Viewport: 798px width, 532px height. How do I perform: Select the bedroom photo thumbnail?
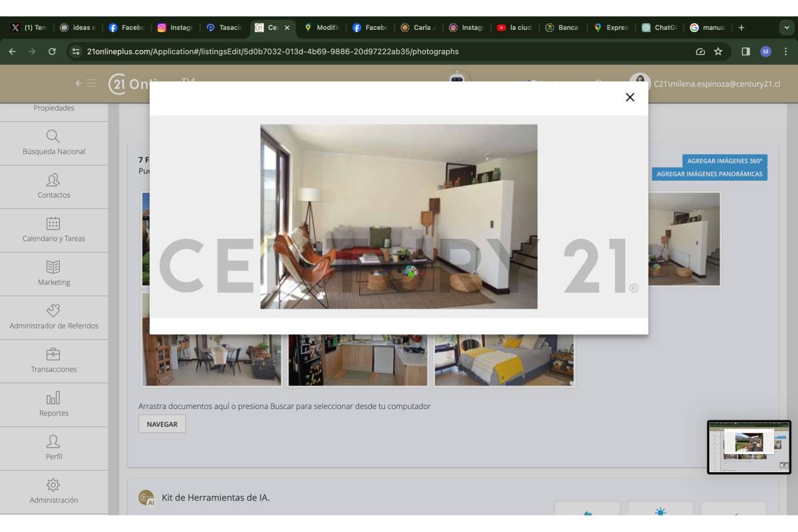[504, 359]
